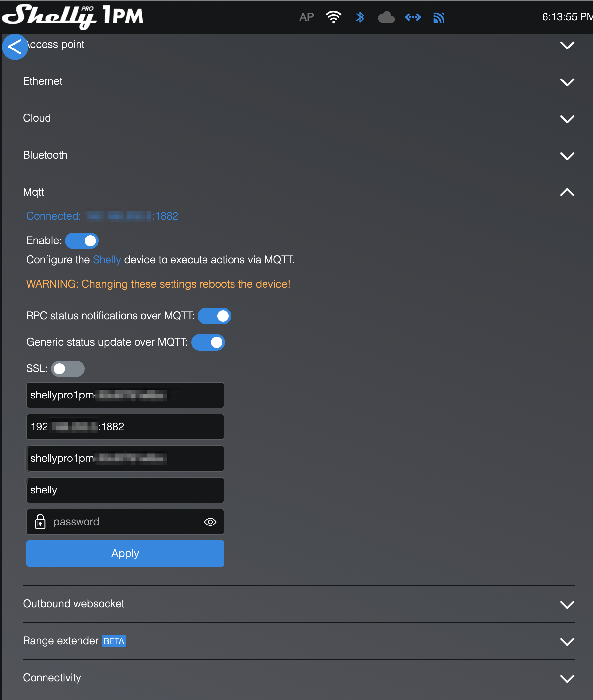Click the blue Shelly link in description

[107, 260]
